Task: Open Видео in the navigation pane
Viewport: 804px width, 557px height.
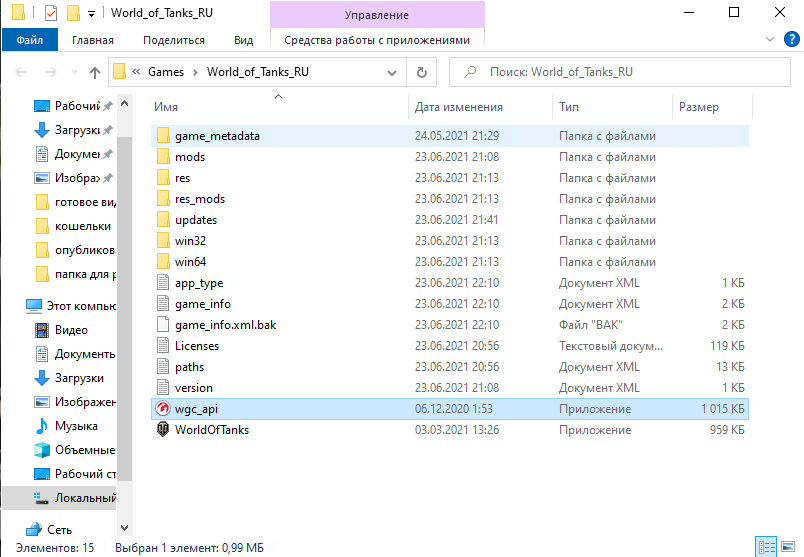Action: click(61, 330)
